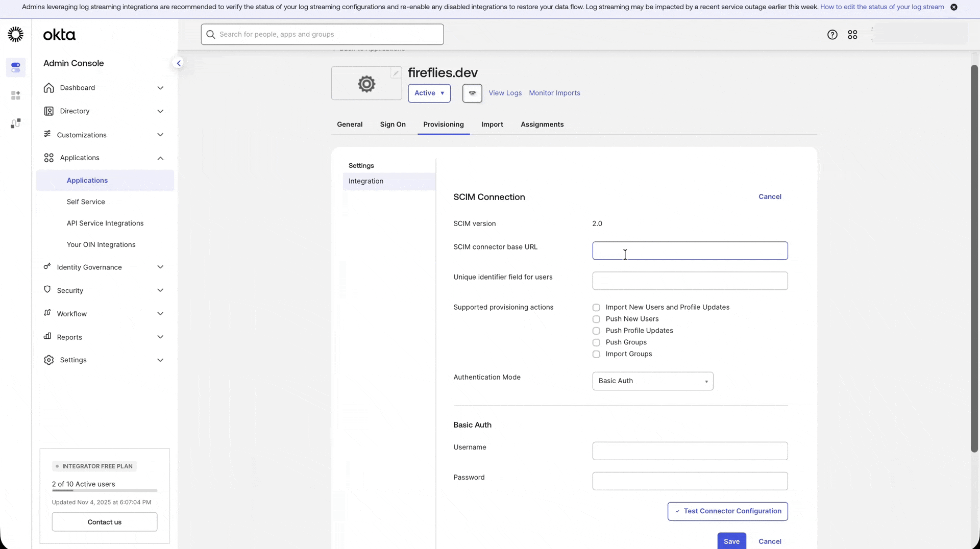
Task: Enable Push Groups checkbox
Action: click(x=596, y=343)
